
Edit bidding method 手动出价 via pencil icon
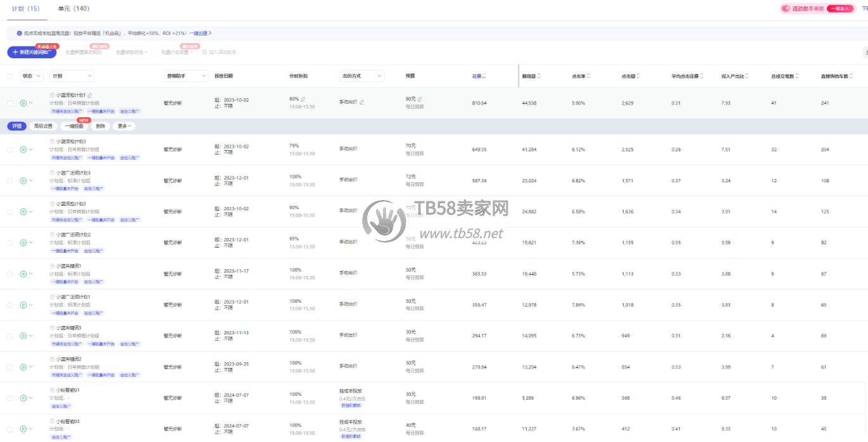point(362,103)
